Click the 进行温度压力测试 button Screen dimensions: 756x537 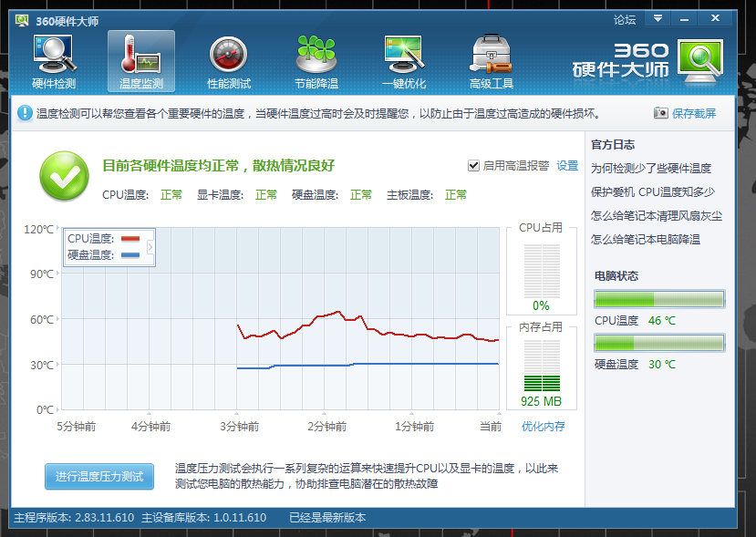pos(99,477)
